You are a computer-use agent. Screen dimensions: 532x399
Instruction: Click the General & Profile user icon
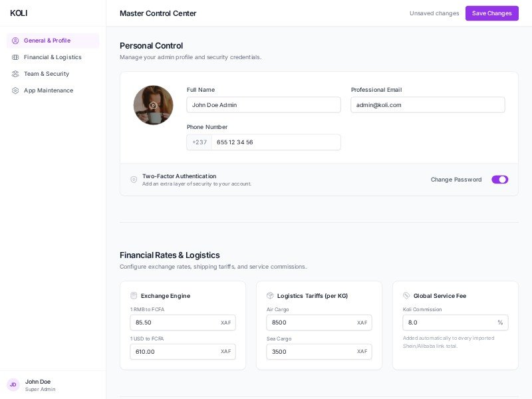click(x=15, y=41)
